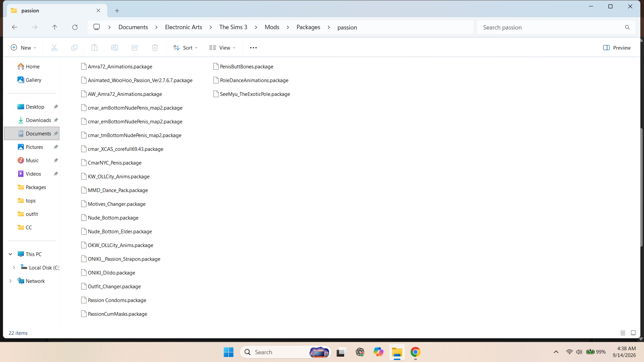Select PoleDanceAnimations.package file
The width and height of the screenshot is (644, 362).
[x=251, y=80]
